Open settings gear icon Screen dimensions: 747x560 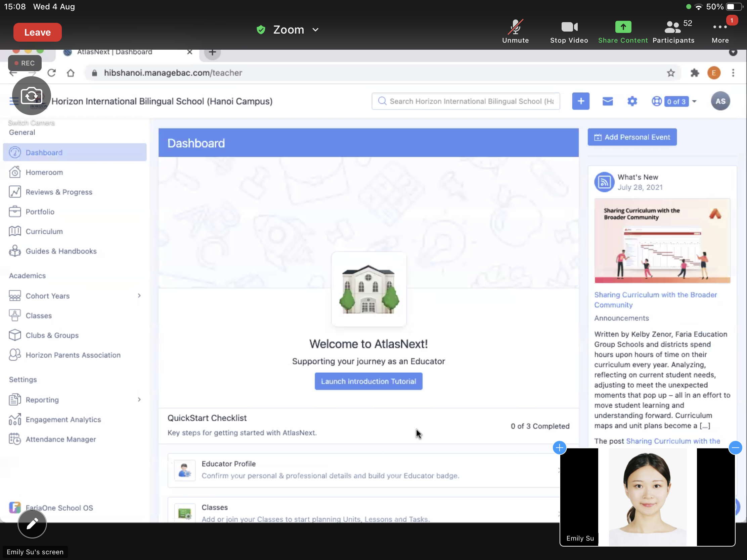point(632,101)
